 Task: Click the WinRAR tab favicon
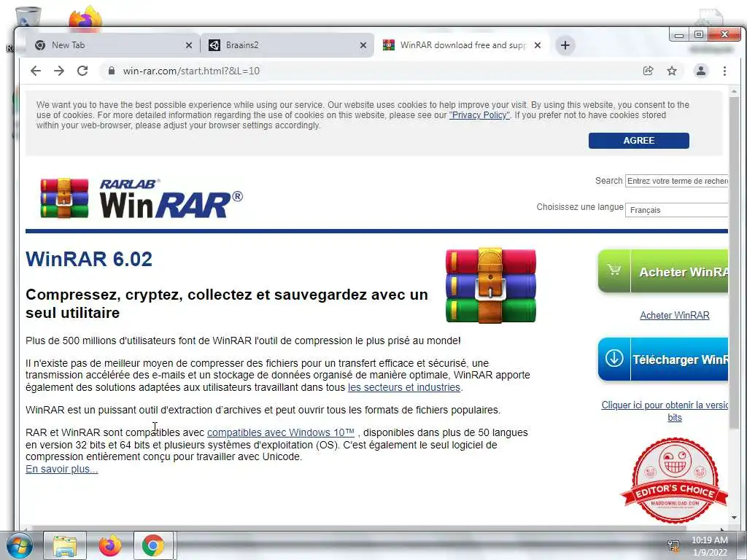389,45
